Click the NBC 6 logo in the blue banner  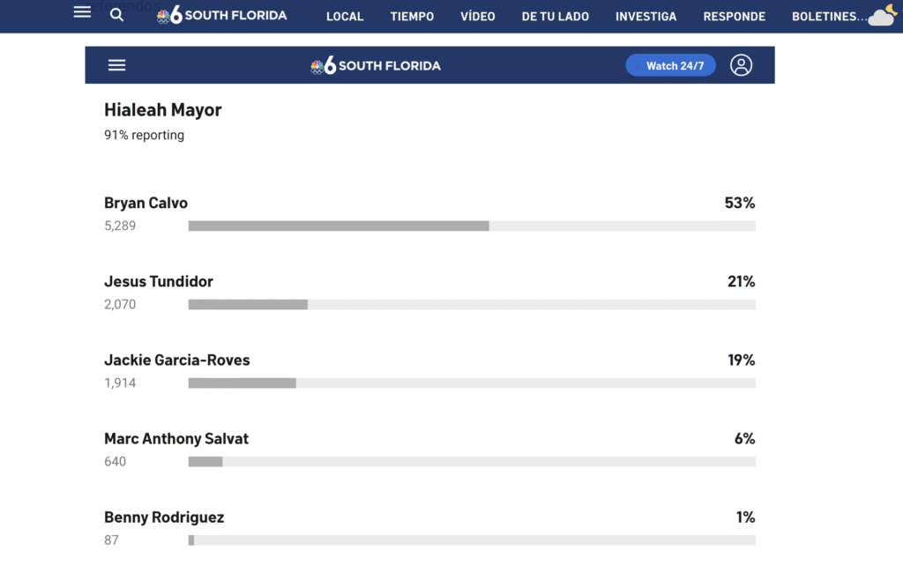[376, 66]
